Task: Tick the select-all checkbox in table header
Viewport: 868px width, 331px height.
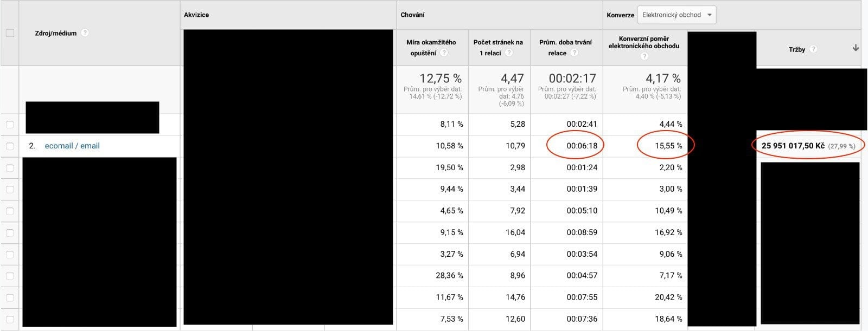Action: tap(10, 33)
